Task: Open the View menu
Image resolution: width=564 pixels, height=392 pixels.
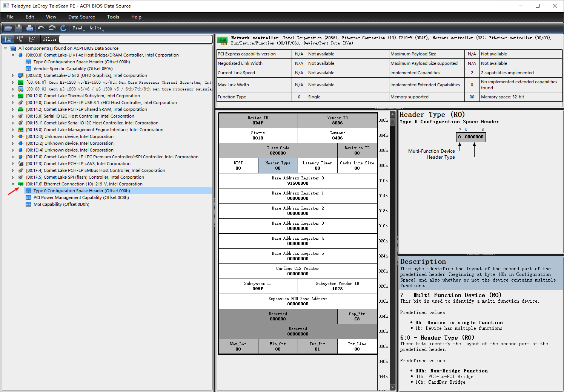Action: click(51, 17)
